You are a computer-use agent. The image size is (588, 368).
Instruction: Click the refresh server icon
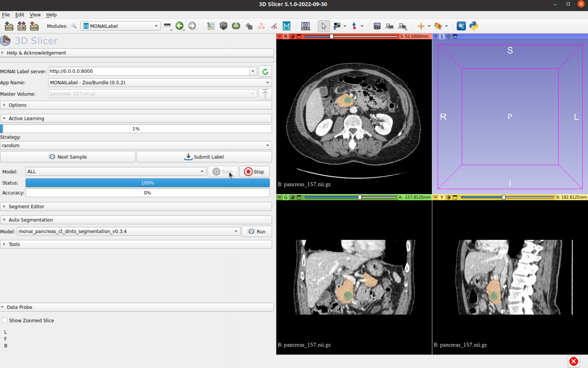[x=265, y=71]
